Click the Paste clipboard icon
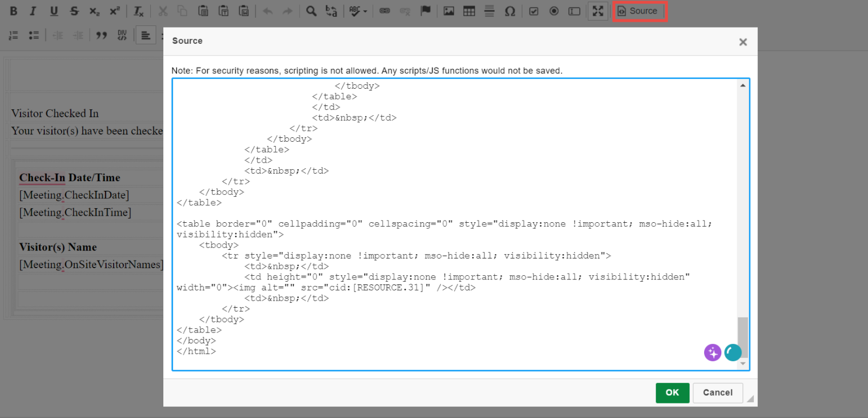This screenshot has height=418, width=868. 203,11
